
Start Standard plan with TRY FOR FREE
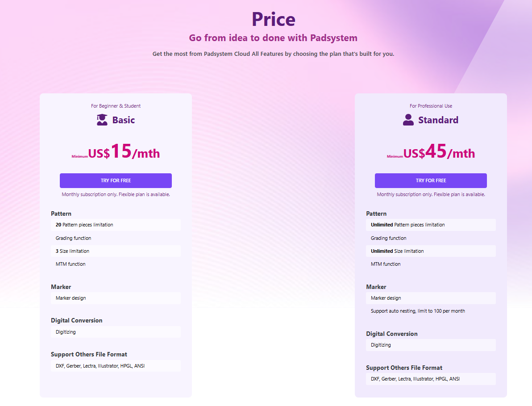[x=431, y=180]
